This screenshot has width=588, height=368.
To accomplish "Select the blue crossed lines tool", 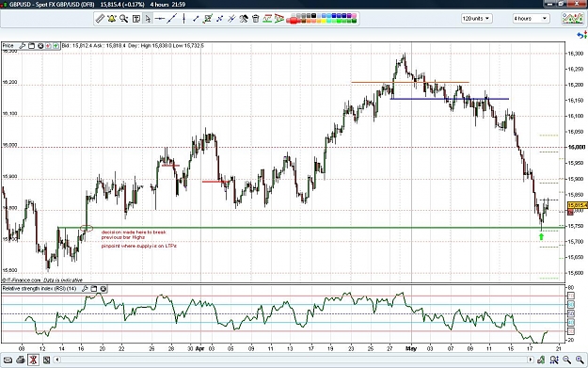I will tap(220, 19).
